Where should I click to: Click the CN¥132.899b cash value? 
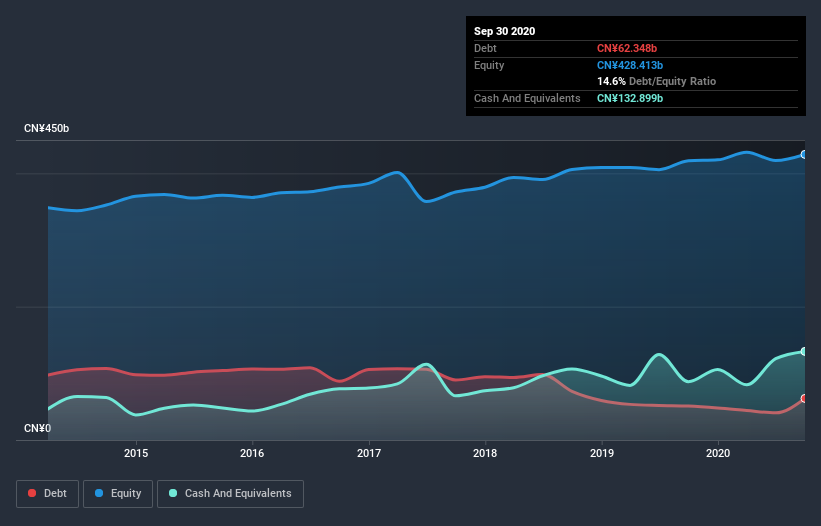(x=630, y=98)
